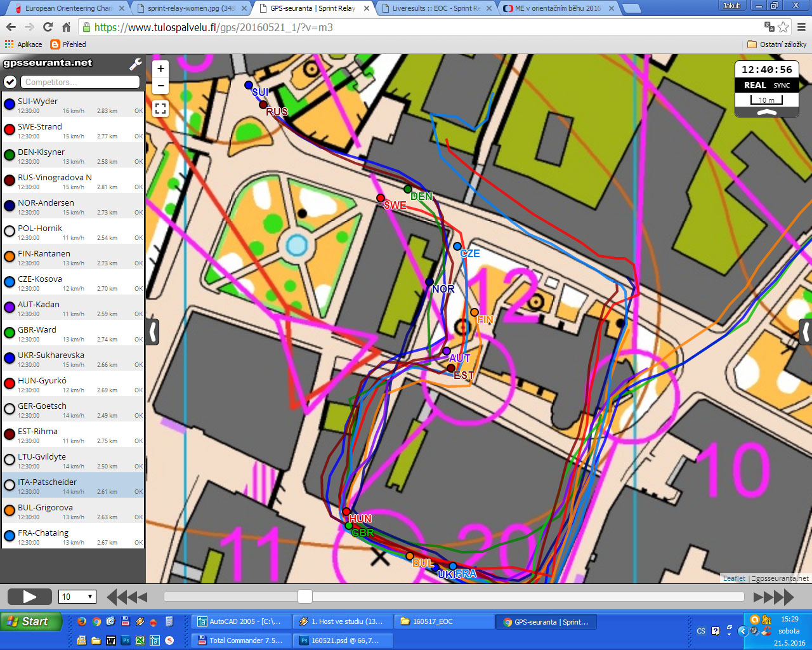Zoom out the map with minus
Screen dimensions: 812x650
tap(160, 86)
